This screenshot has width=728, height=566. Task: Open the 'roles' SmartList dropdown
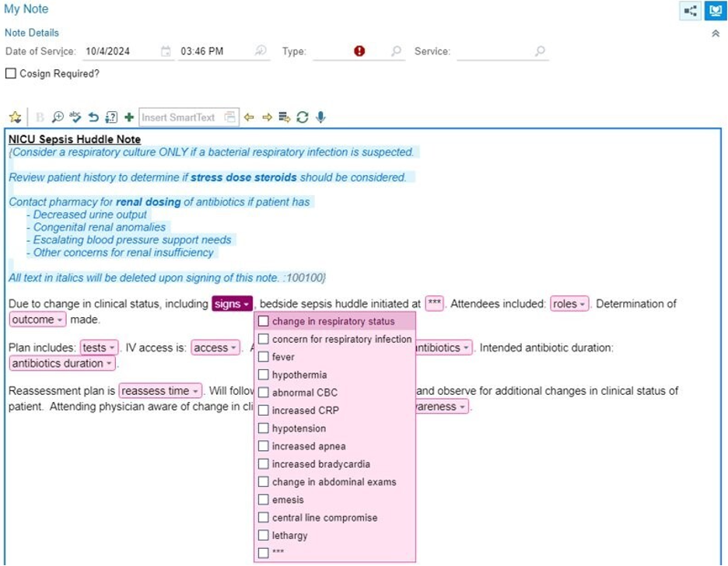[x=569, y=304]
